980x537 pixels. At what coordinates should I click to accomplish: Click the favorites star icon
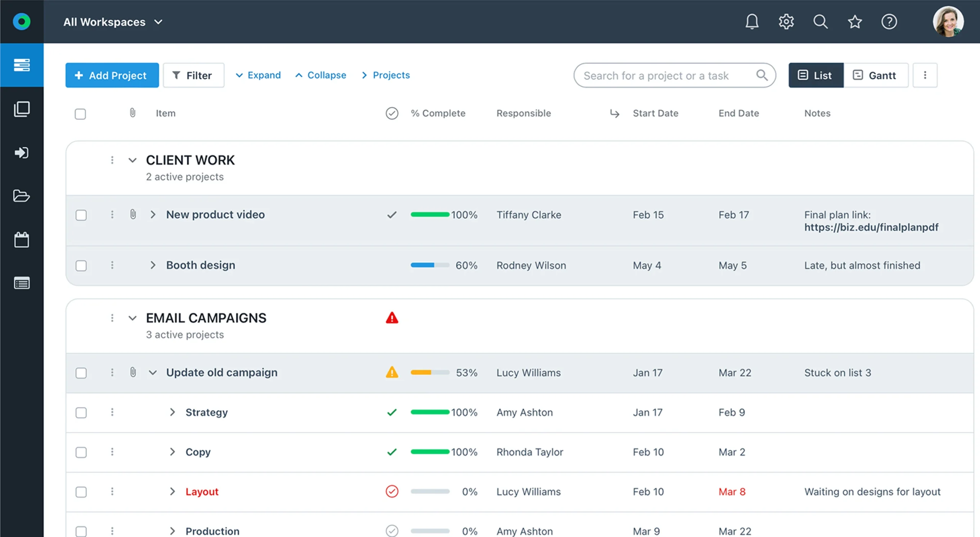tap(854, 21)
